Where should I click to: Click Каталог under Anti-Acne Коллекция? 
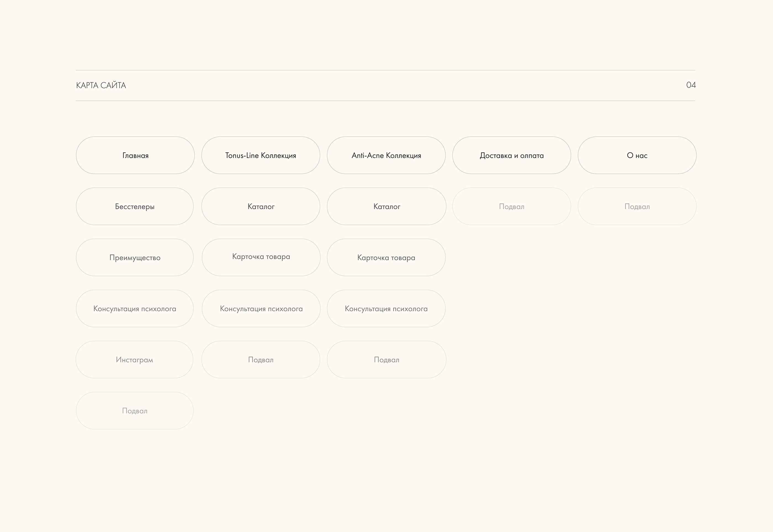tap(386, 206)
